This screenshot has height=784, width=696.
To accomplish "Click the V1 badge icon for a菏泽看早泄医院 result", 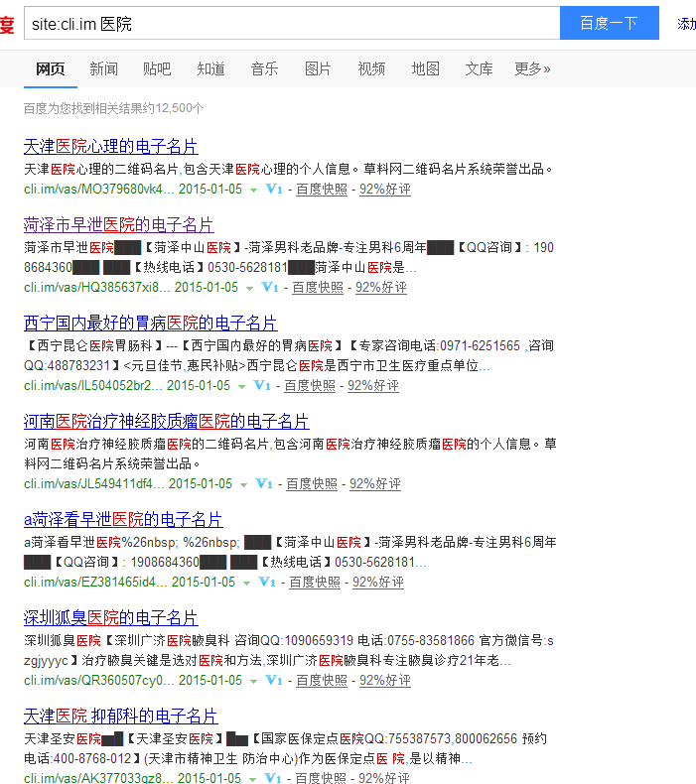I will point(267,582).
